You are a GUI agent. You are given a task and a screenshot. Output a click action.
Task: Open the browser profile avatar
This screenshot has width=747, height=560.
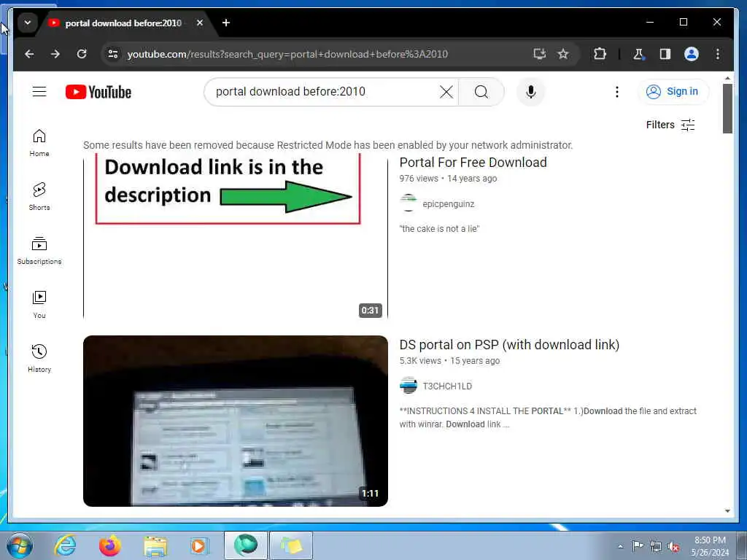tap(692, 54)
